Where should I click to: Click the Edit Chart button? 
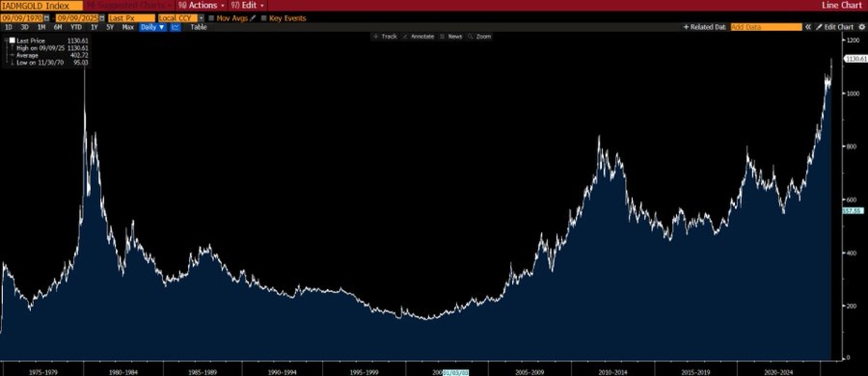click(834, 27)
